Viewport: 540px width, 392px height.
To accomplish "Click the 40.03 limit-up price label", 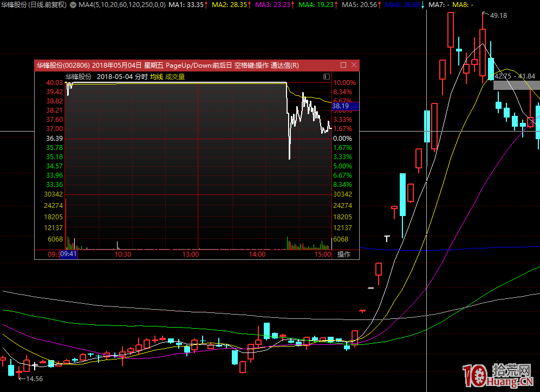I will (54, 83).
